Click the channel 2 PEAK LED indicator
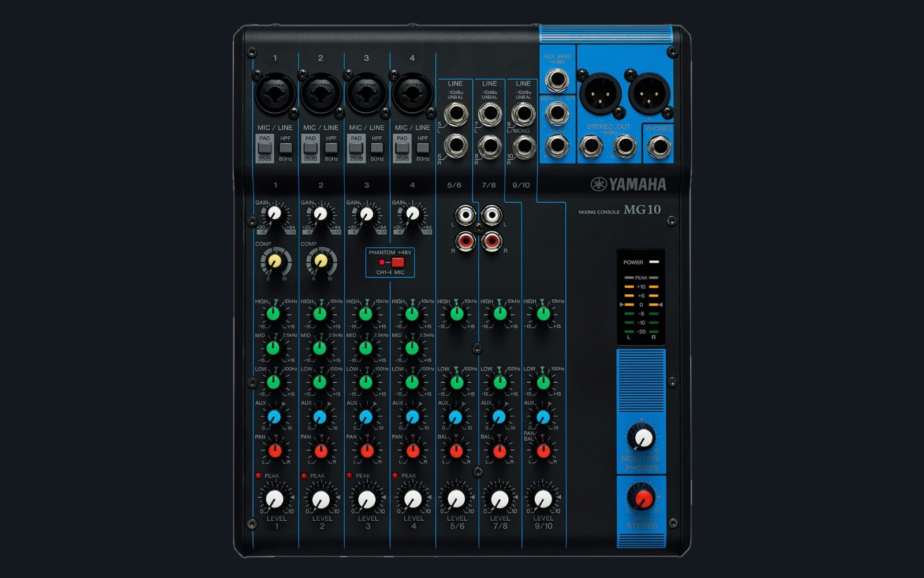This screenshot has width=924, height=578. (304, 476)
